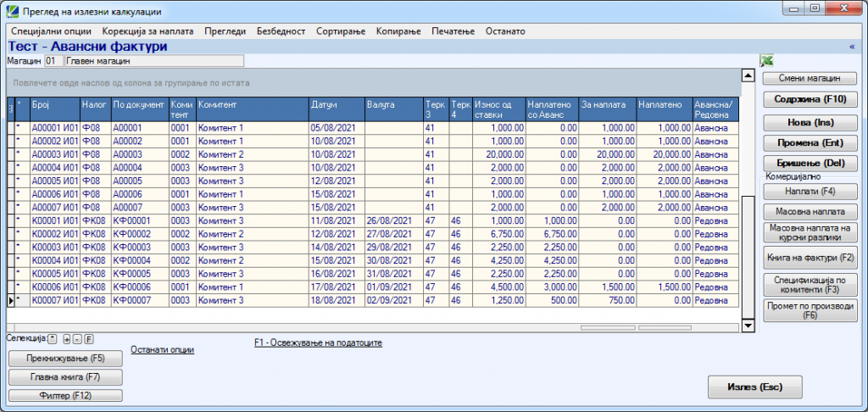Sort by the За наплата column header
The image size is (868, 412).
point(607,109)
